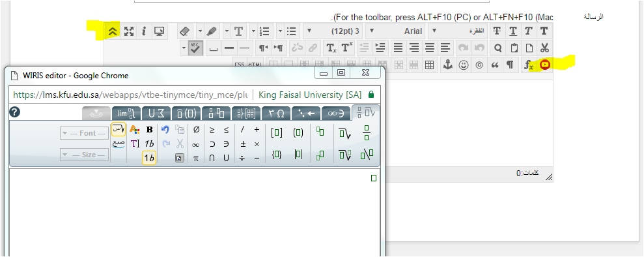Insert the plus-minus symbol in WIRIS
The image size is (644, 257).
(243, 144)
